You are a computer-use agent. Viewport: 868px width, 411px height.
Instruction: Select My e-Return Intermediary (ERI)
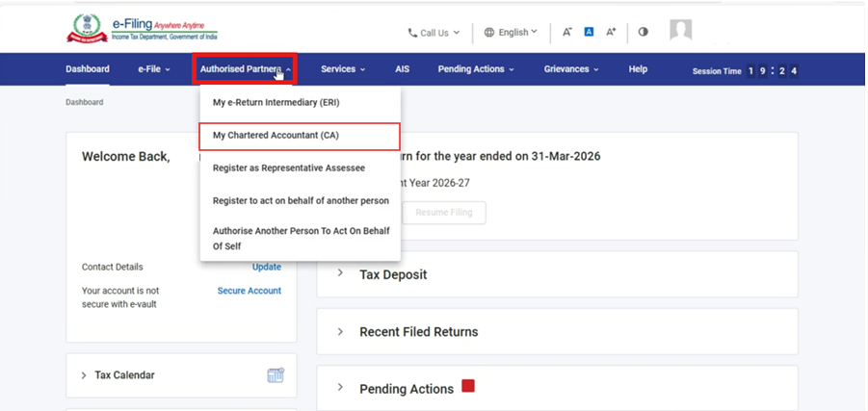pyautogui.click(x=276, y=102)
